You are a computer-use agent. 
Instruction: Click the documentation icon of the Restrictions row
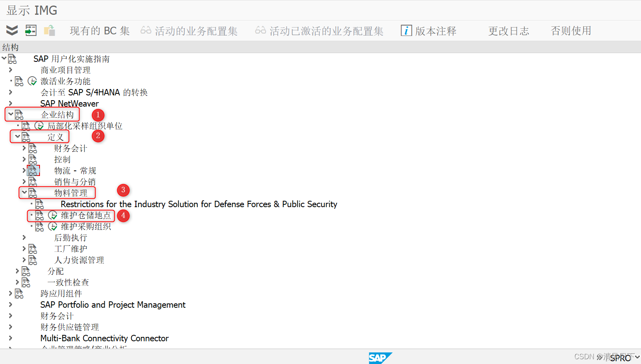40,204
